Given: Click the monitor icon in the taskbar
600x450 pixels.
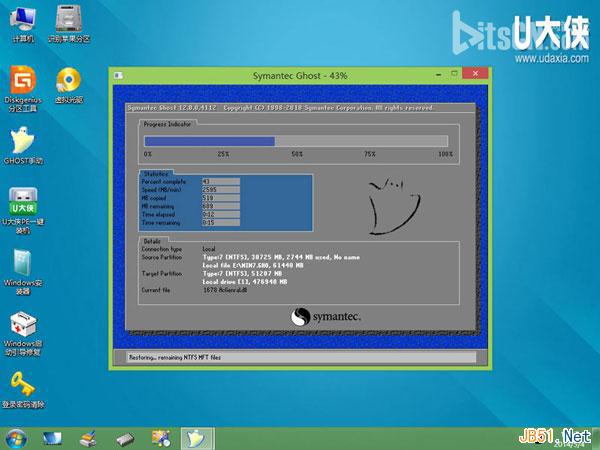Looking at the screenshot, I should [x=52, y=439].
